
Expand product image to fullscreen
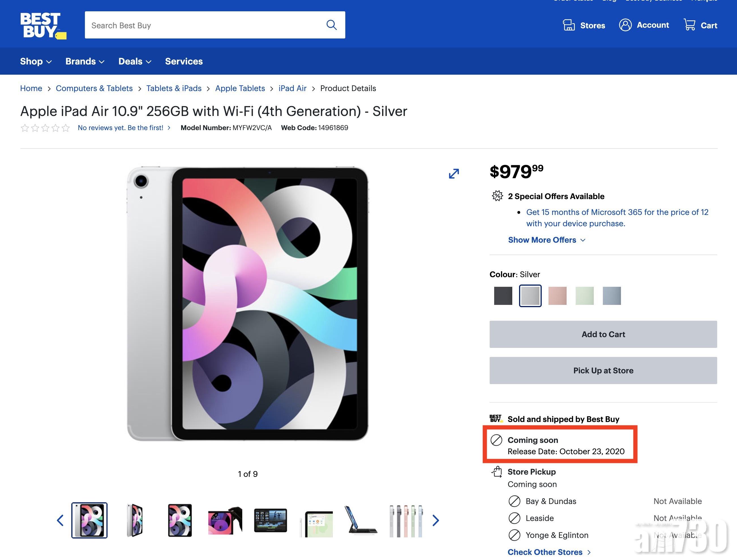(x=453, y=173)
